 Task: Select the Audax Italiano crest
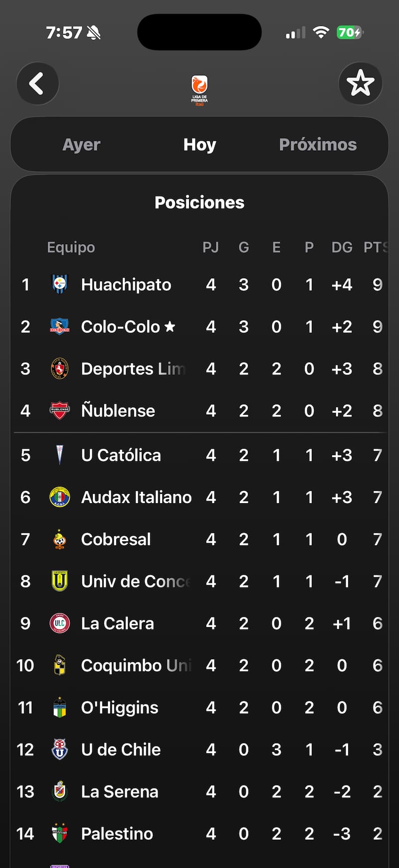[x=60, y=497]
